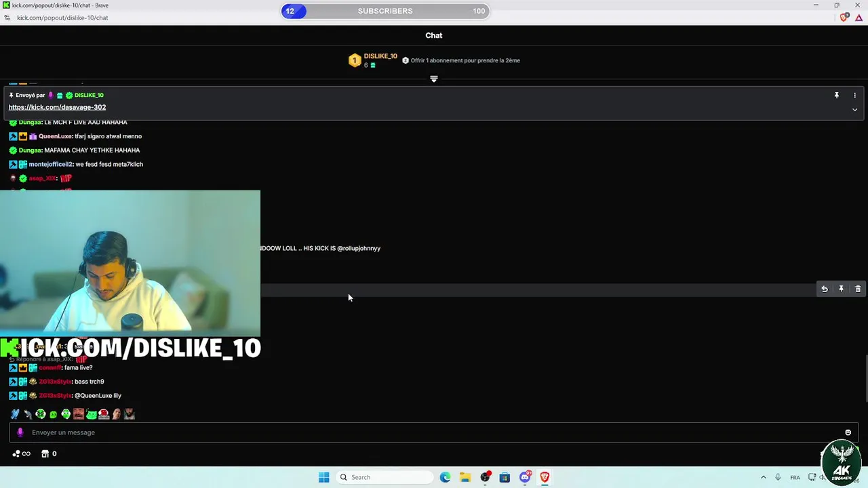Open the pinned message three-dot menu
868x488 pixels.
(854, 96)
